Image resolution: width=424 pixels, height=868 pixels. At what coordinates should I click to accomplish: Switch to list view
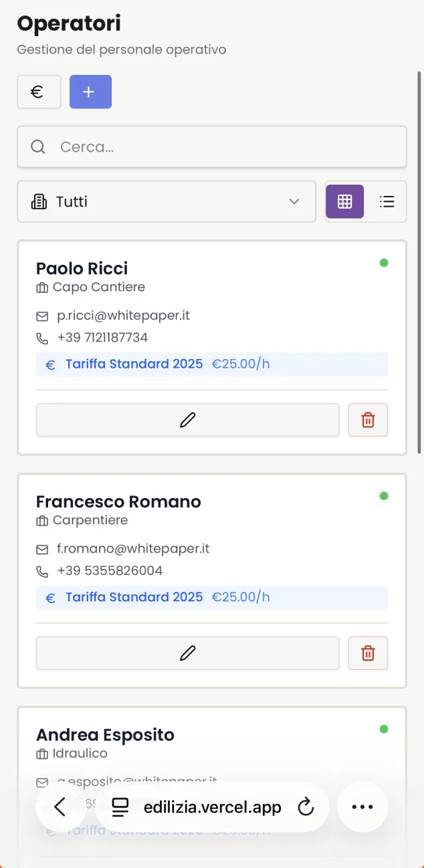(x=387, y=201)
